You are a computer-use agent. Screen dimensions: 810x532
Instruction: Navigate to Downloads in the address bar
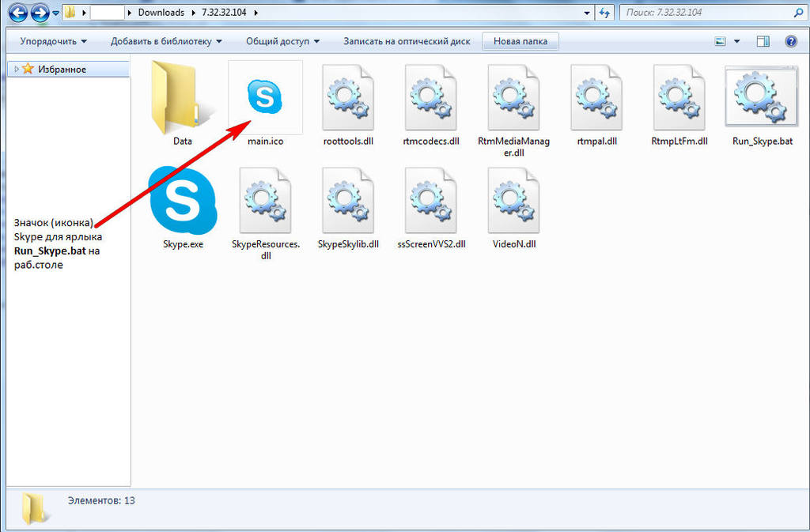coord(161,13)
